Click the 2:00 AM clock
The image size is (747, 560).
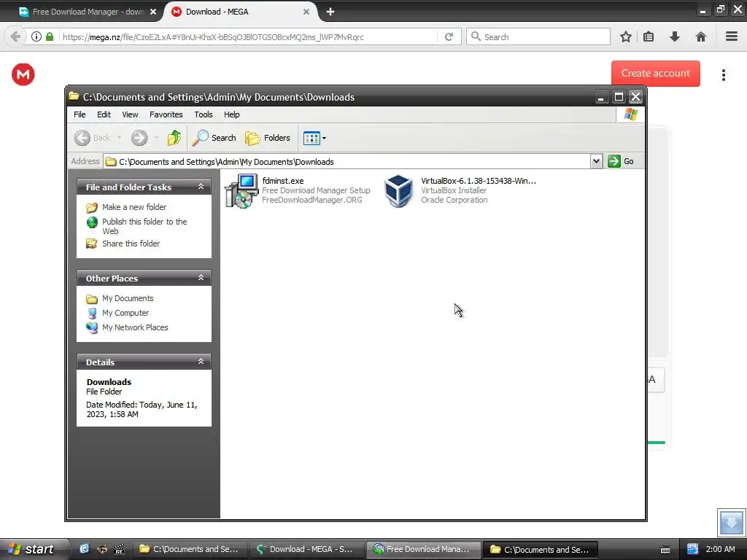[720, 549]
